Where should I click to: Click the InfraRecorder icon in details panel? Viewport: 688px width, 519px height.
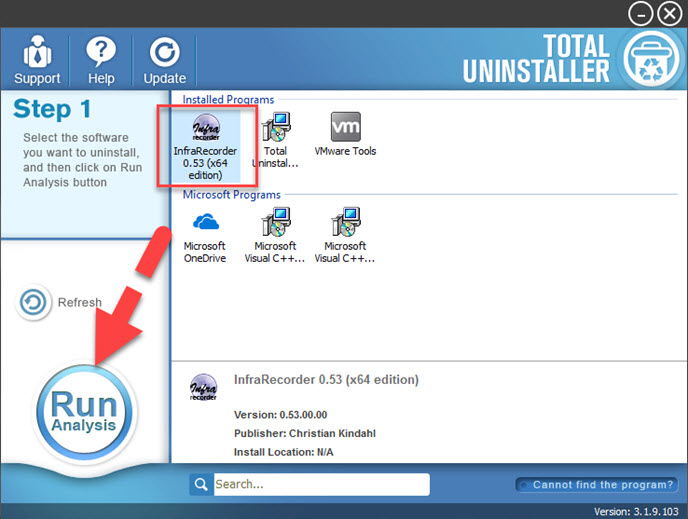(x=203, y=387)
